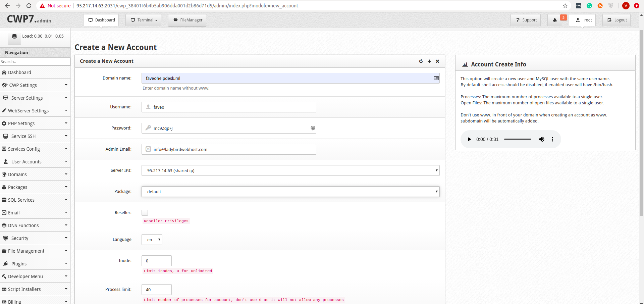Screen dimensions: 644x304
Task: Click the plus icon in panel header
Action: pyautogui.click(x=429, y=61)
